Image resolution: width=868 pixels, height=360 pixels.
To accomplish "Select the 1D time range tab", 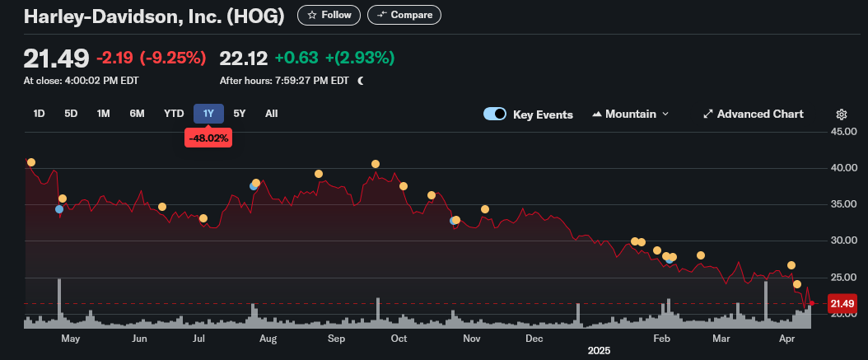I will (39, 114).
